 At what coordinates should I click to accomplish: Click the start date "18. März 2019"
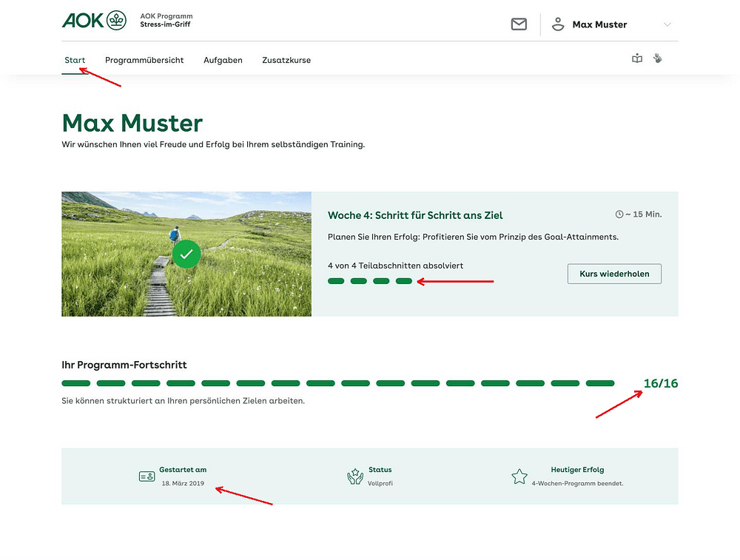pos(183,483)
